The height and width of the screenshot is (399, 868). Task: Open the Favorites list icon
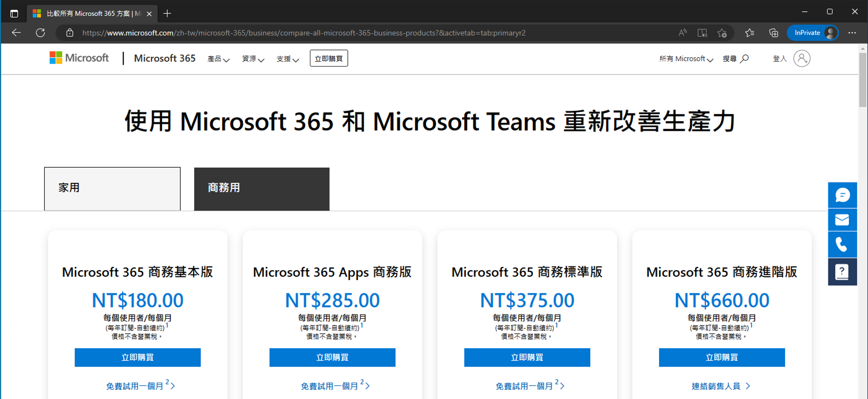click(x=749, y=33)
